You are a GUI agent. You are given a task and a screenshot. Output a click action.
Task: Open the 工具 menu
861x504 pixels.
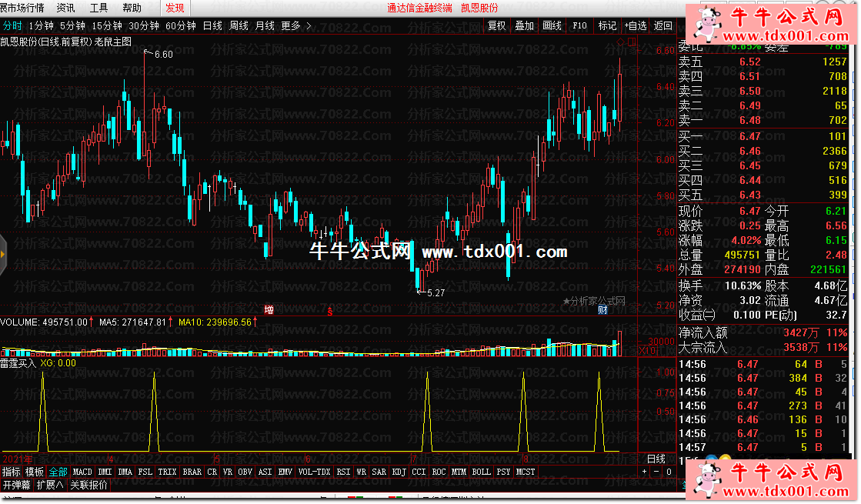[x=98, y=8]
